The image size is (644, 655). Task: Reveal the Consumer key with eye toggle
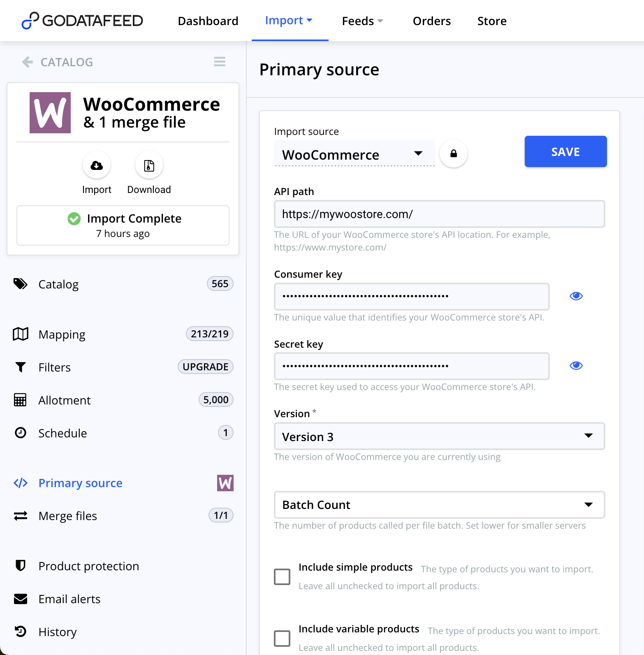(576, 296)
